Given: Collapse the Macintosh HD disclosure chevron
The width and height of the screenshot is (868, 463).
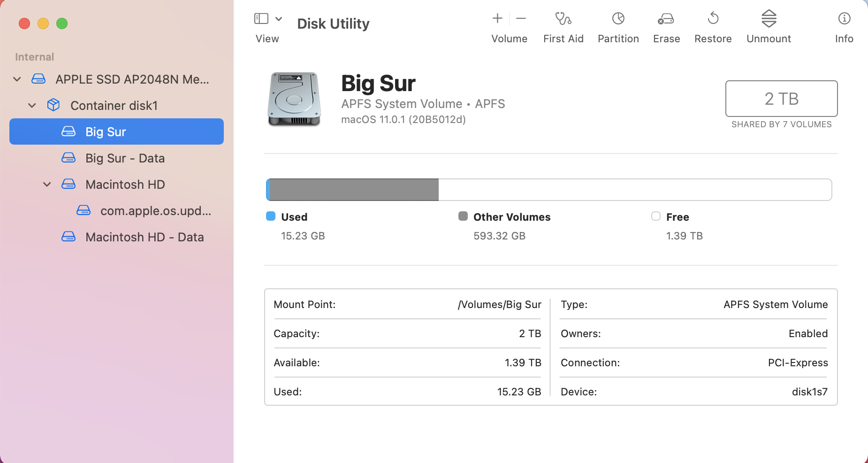Looking at the screenshot, I should click(x=47, y=185).
